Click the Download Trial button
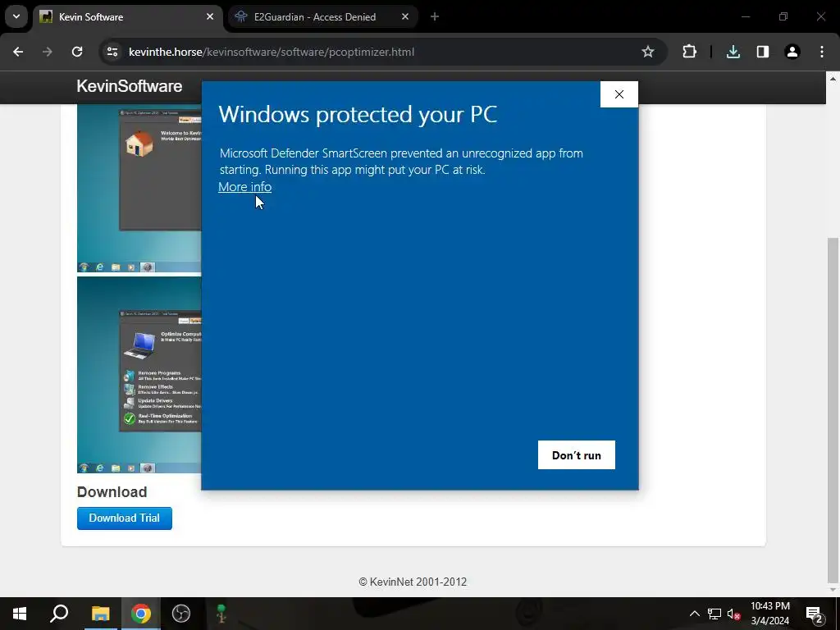Image resolution: width=840 pixels, height=630 pixels. pos(125,518)
